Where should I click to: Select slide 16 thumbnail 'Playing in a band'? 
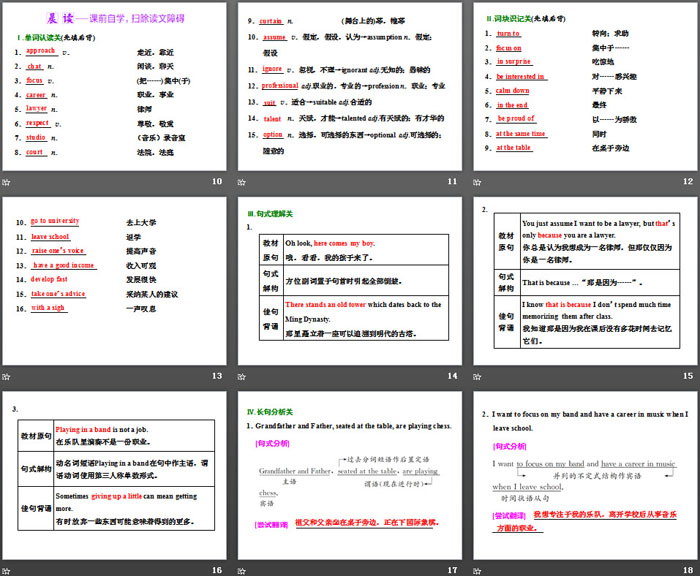click(x=114, y=476)
